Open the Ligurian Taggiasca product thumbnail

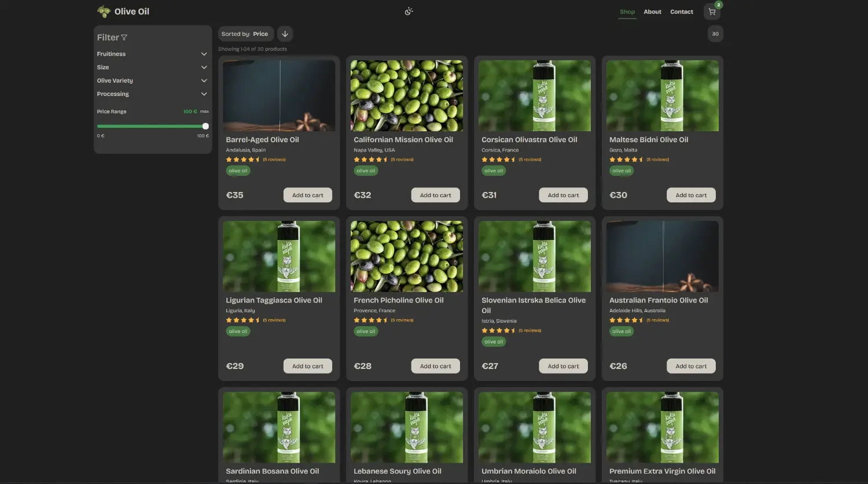click(279, 256)
